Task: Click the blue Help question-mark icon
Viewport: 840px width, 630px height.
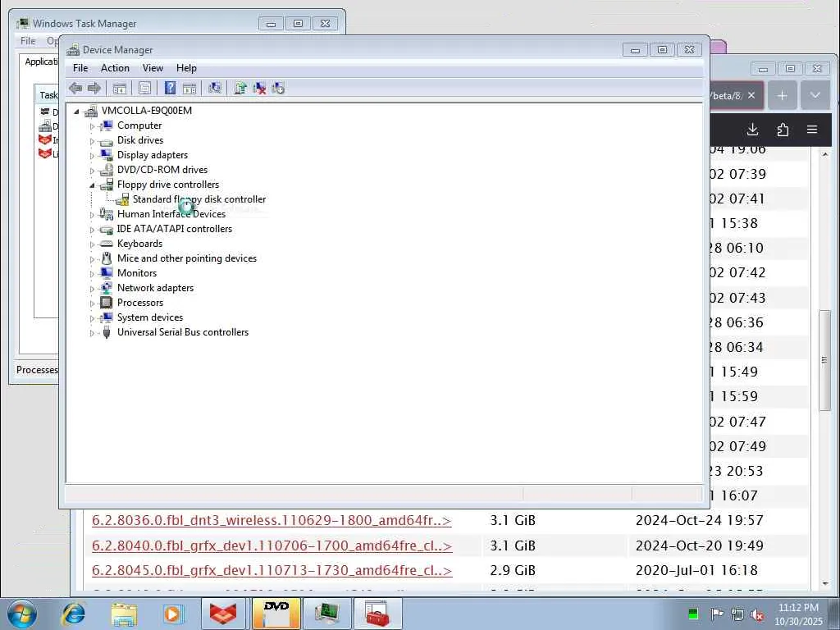Action: 170,89
